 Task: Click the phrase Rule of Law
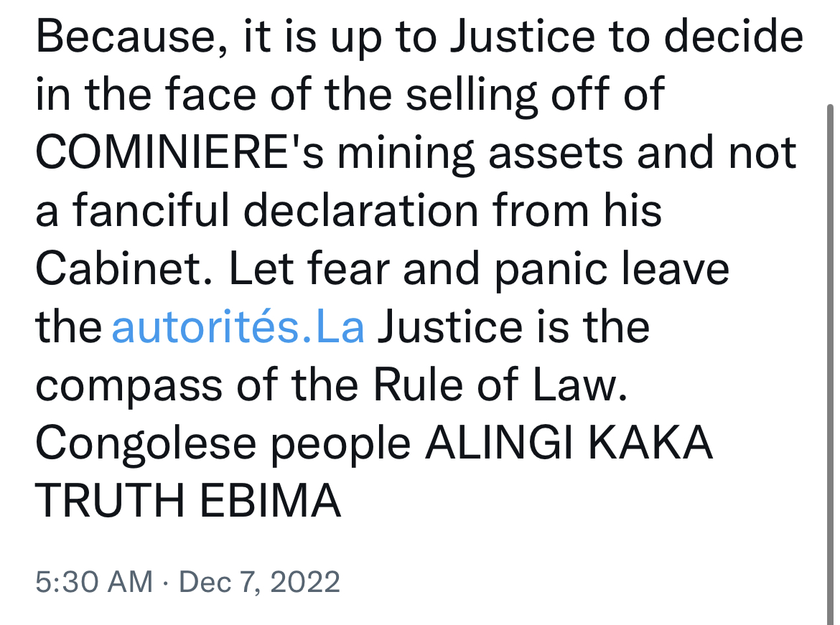click(500, 385)
